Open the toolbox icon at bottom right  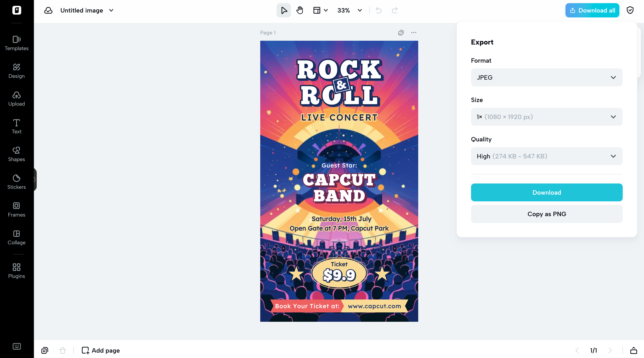click(633, 350)
